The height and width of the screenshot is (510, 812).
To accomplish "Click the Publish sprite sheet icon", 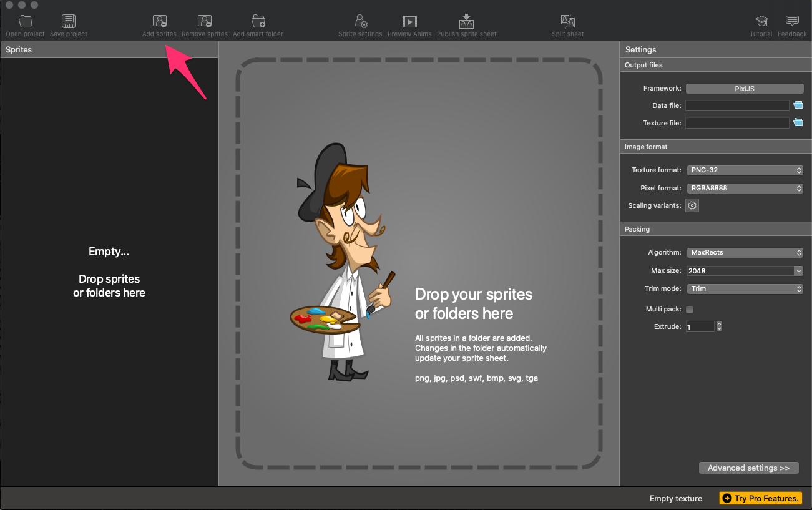I will click(x=466, y=22).
